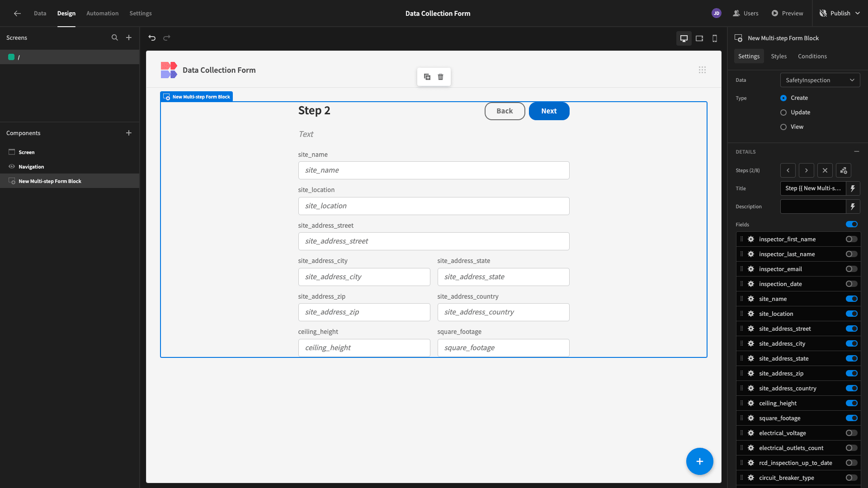Select the View type radio button
The image size is (868, 488).
coord(783,127)
